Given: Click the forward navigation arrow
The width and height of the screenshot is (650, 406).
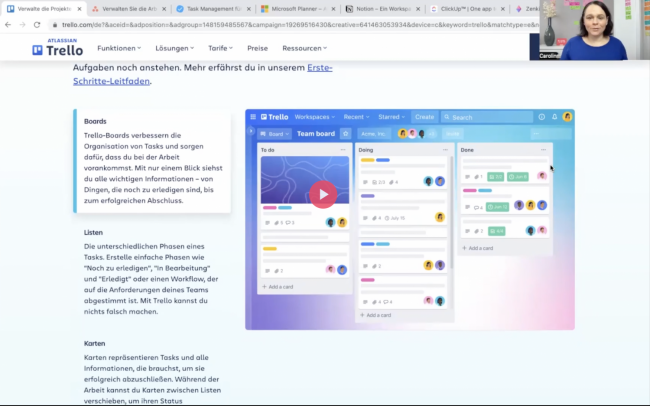Looking at the screenshot, I should (x=22, y=25).
